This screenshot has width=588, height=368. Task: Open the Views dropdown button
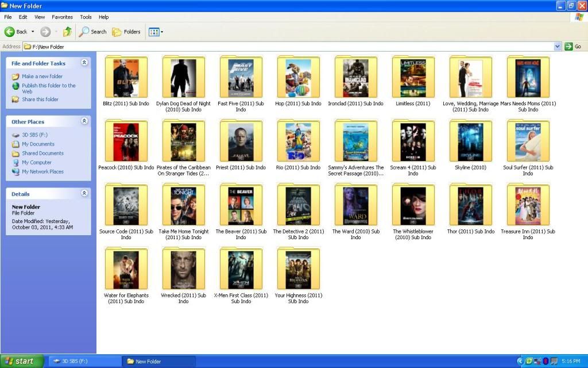[x=156, y=32]
